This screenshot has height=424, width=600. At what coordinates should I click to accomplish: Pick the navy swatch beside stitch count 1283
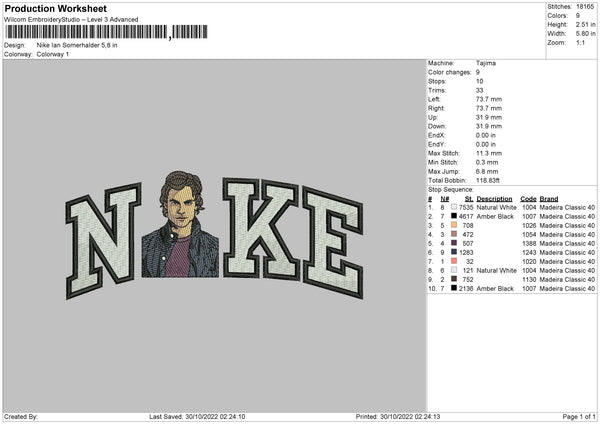(454, 252)
